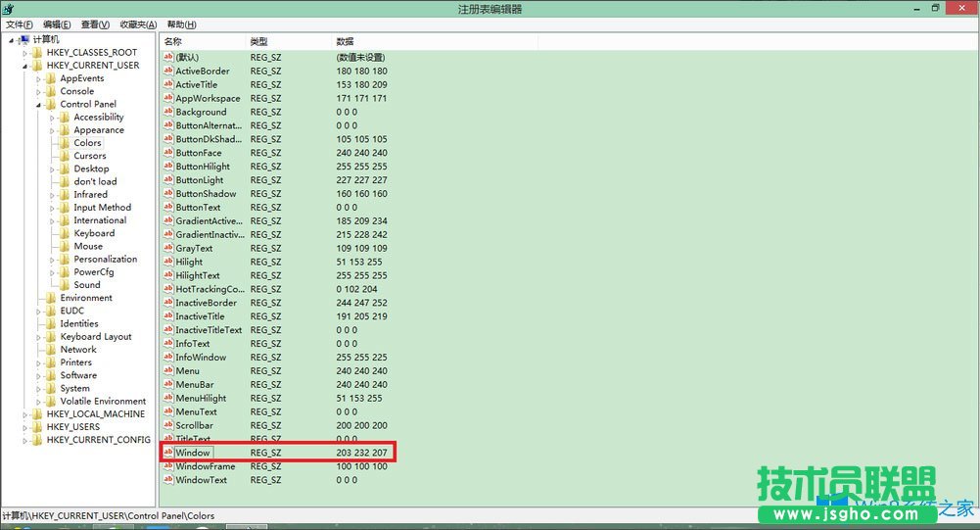The image size is (980, 530).
Task: Click the (默认) value icon
Action: 168,57
